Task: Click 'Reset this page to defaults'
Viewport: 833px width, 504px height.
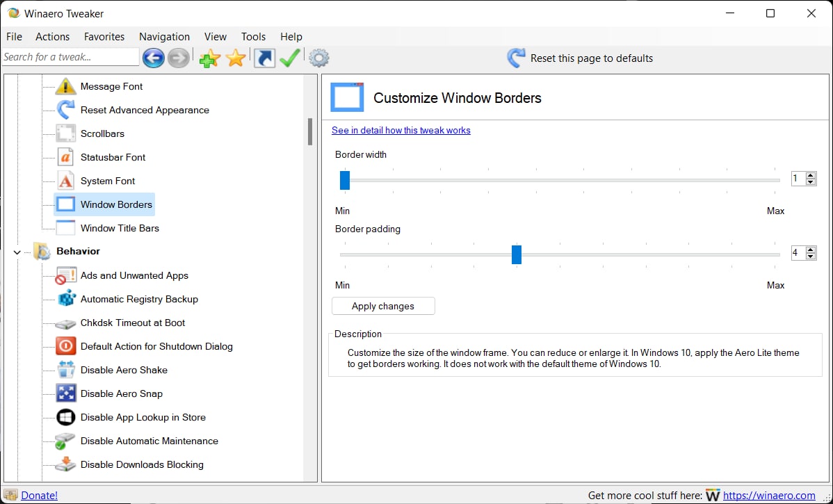Action: tap(592, 58)
